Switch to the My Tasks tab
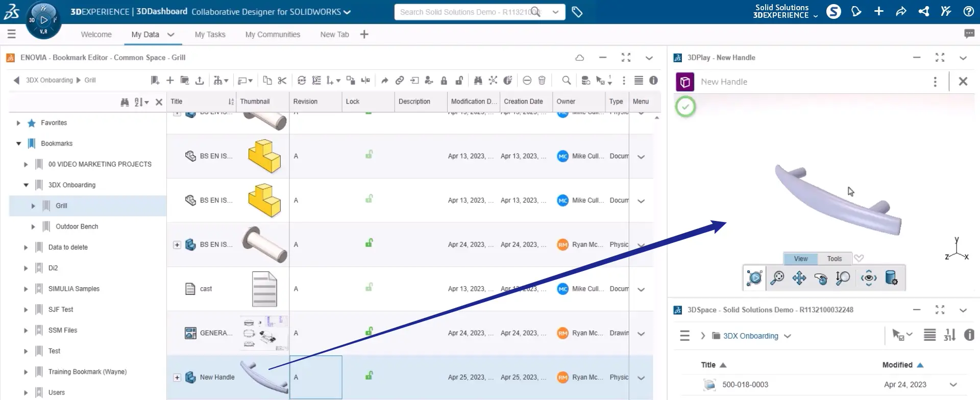The image size is (980, 400). pos(210,35)
